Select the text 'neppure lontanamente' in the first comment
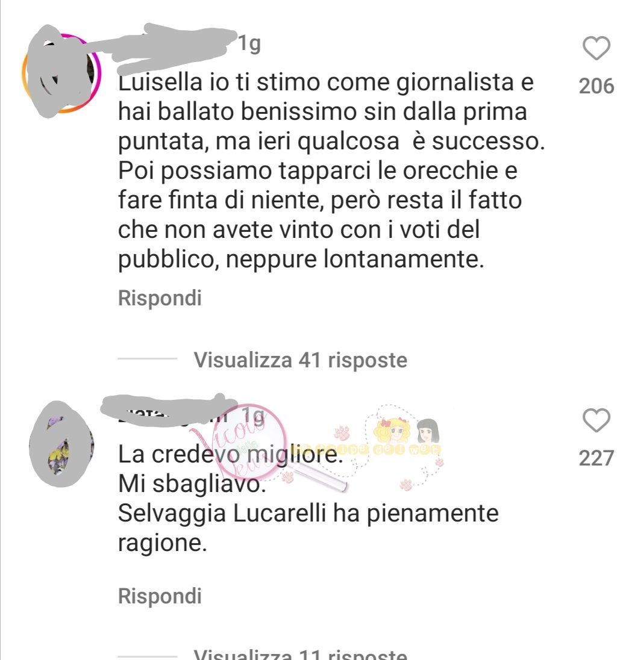 click(x=355, y=259)
